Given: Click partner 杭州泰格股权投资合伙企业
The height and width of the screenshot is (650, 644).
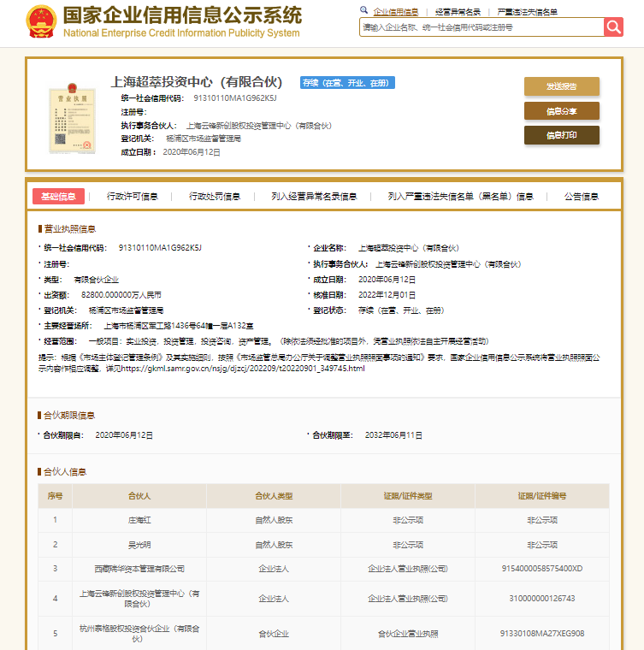Looking at the screenshot, I should click(139, 634).
